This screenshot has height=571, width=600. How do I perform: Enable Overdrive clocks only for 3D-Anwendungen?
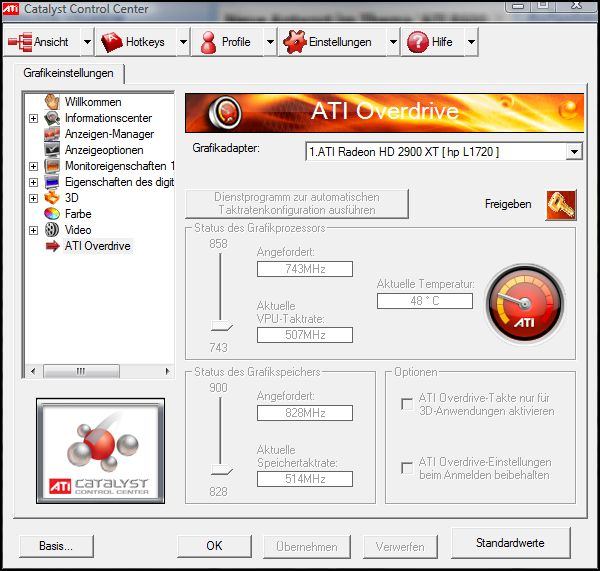pyautogui.click(x=406, y=404)
